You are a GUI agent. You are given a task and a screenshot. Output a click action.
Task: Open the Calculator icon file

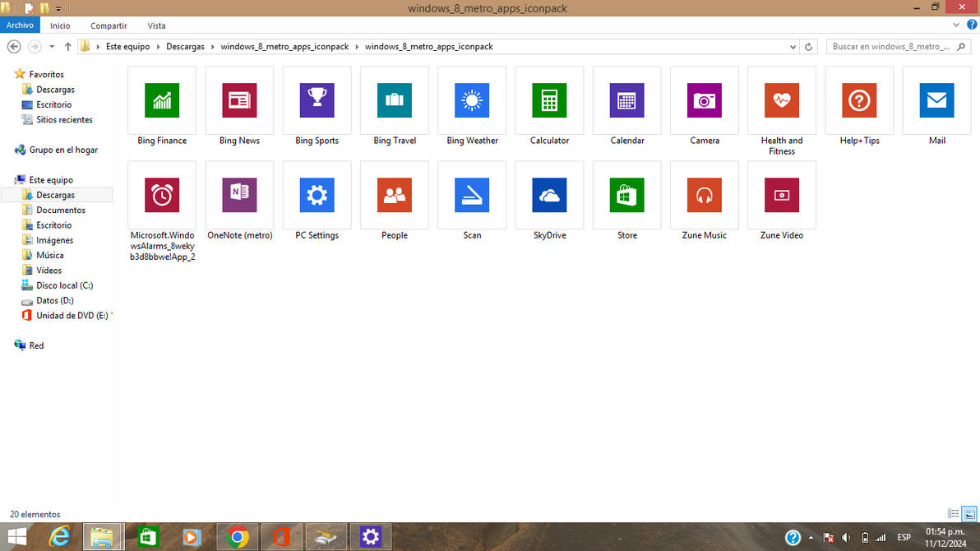[548, 100]
